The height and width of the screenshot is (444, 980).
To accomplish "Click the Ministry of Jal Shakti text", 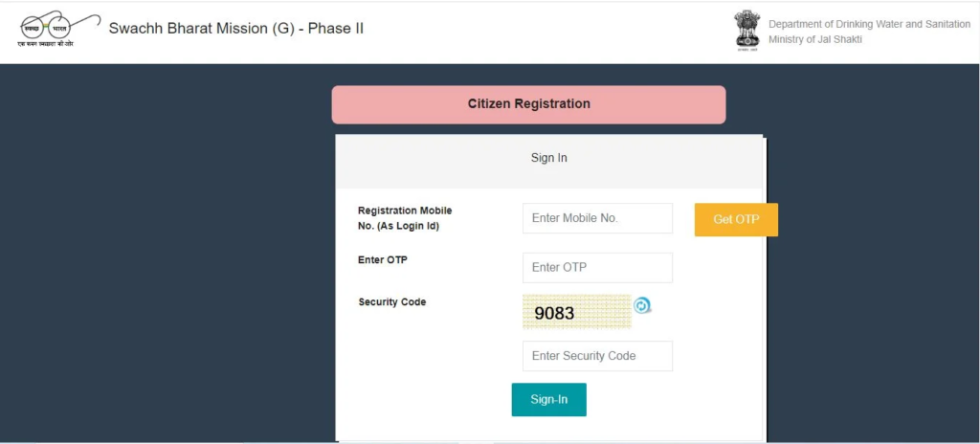I will (x=815, y=40).
